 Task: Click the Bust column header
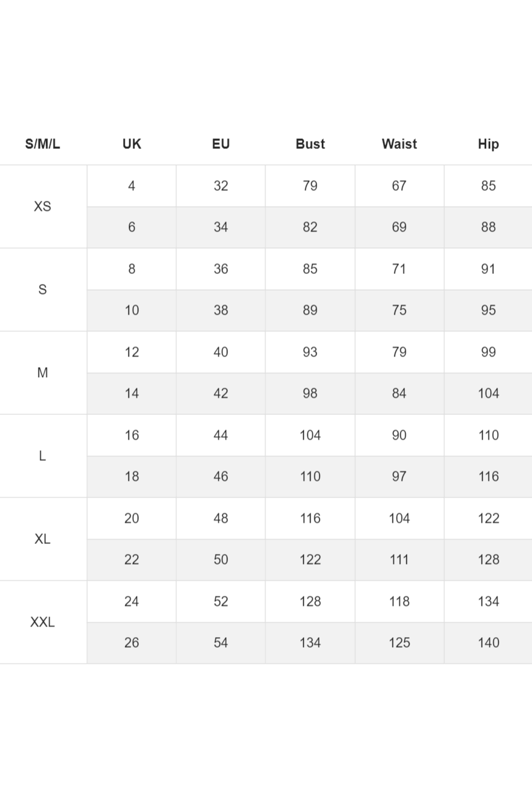click(310, 144)
